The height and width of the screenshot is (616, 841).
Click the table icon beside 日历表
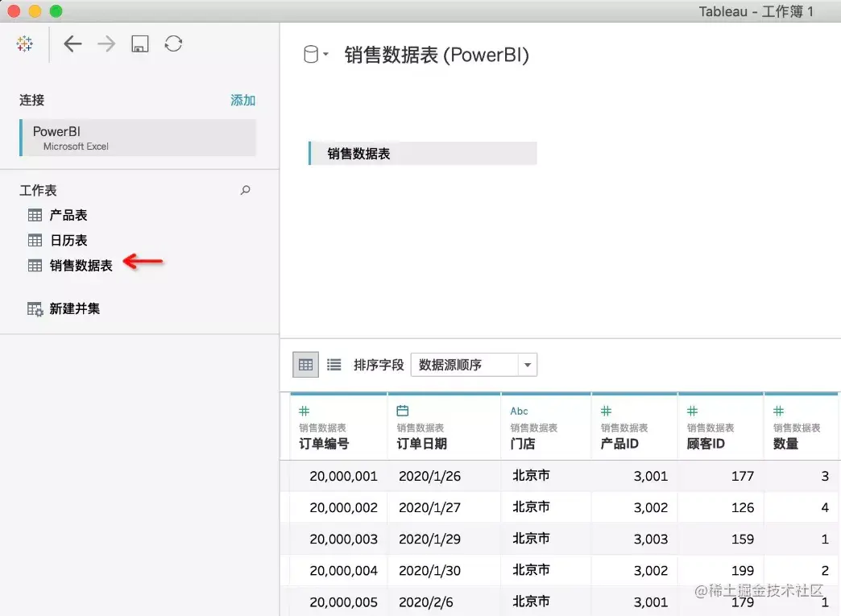pos(35,240)
